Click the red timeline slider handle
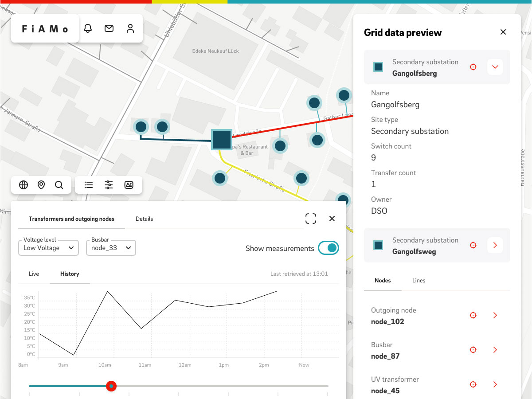 pyautogui.click(x=111, y=386)
